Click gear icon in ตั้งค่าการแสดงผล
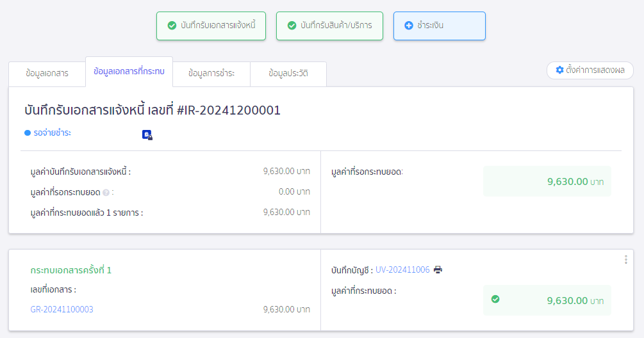 click(x=559, y=70)
